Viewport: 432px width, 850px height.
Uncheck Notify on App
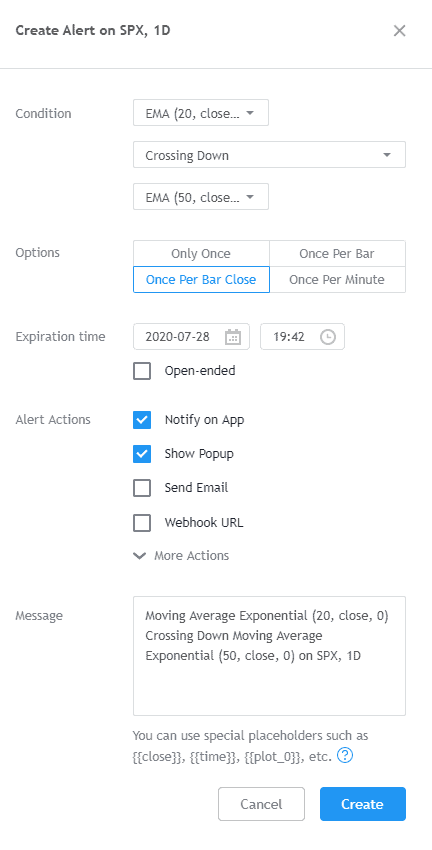tap(142, 420)
